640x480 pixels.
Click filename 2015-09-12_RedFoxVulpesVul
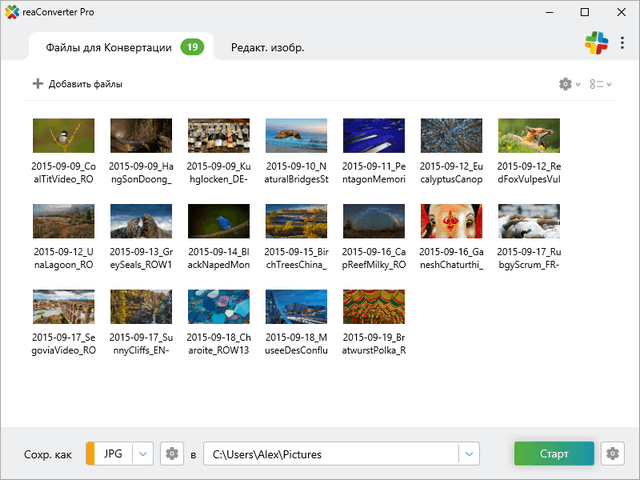(x=529, y=173)
